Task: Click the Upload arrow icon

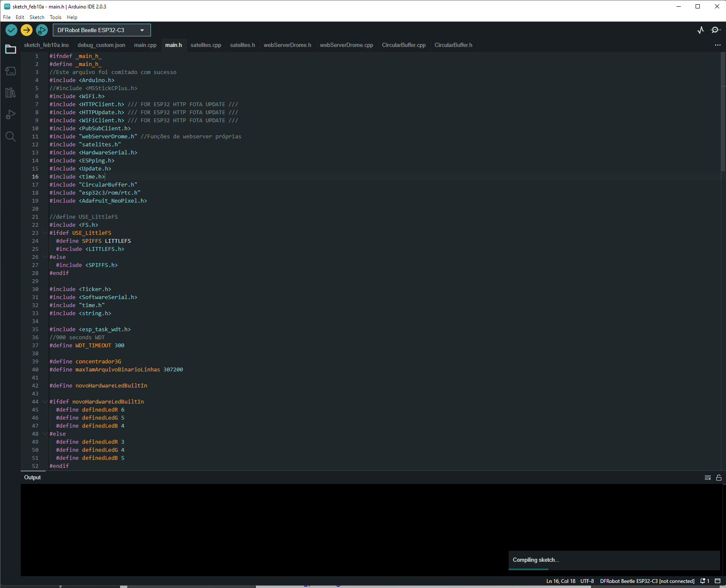Action: [x=27, y=30]
